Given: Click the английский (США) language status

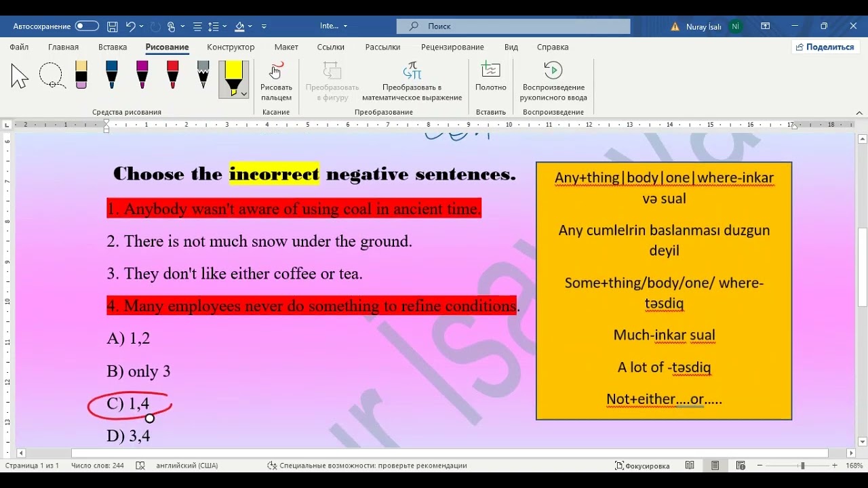Looking at the screenshot, I should 186,466.
